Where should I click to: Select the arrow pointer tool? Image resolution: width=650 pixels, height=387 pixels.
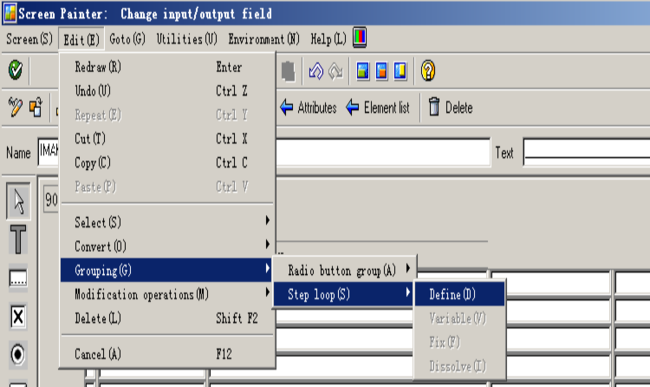[x=18, y=201]
